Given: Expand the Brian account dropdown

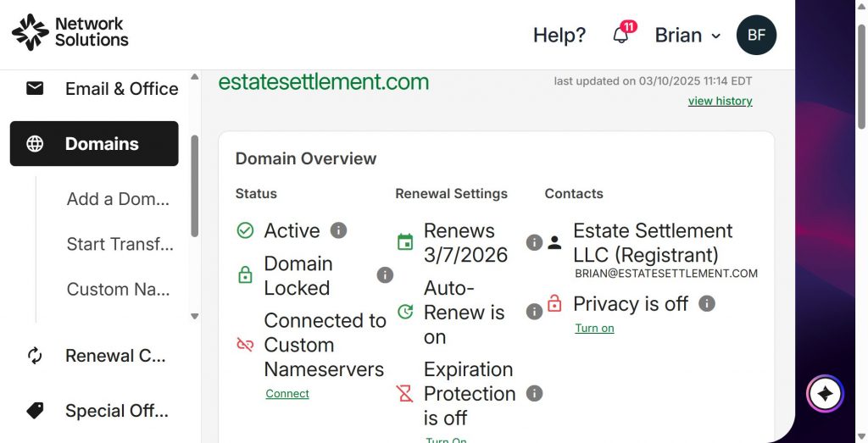Looking at the screenshot, I should [687, 36].
